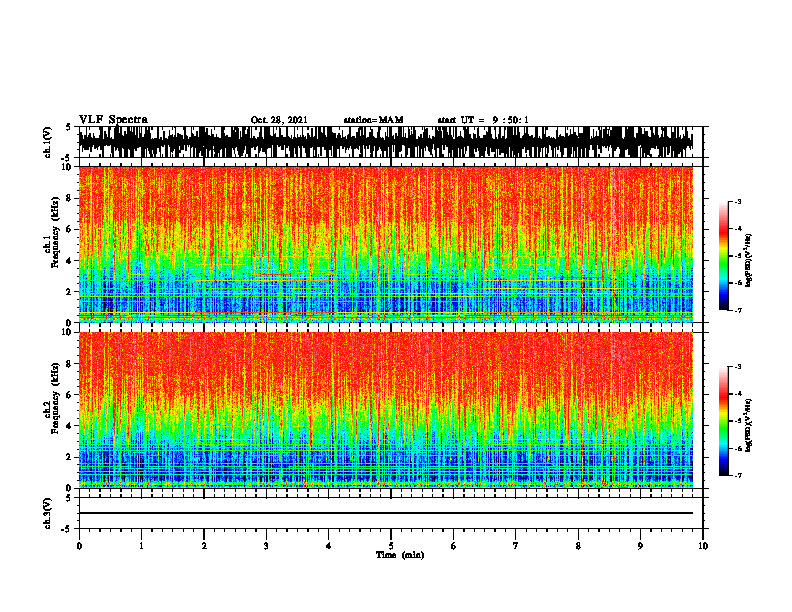Image resolution: width=792 pixels, height=612 pixels.
Task: Click the '-3' value on ch.1 color scale
Action: coord(738,201)
